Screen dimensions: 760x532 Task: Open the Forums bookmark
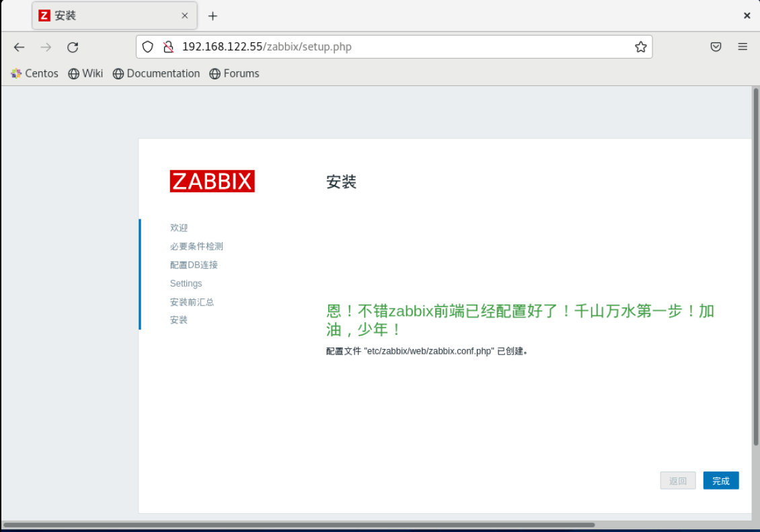(x=234, y=74)
